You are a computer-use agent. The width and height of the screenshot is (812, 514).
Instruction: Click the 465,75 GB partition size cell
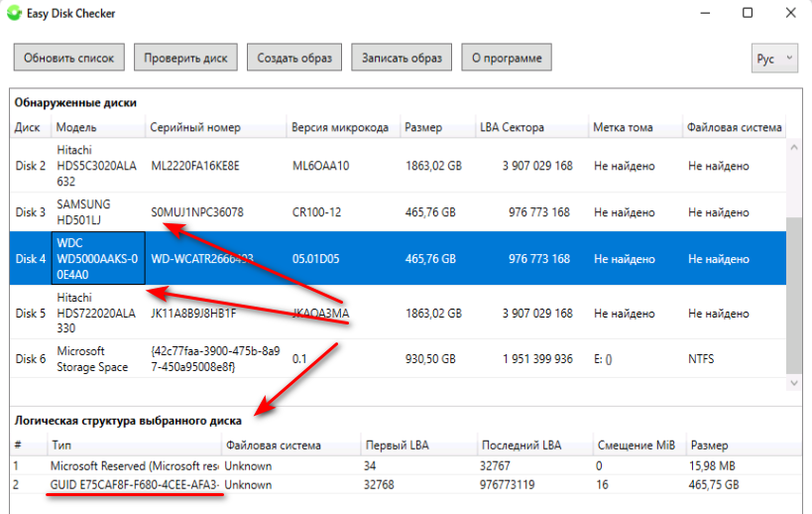click(x=714, y=485)
